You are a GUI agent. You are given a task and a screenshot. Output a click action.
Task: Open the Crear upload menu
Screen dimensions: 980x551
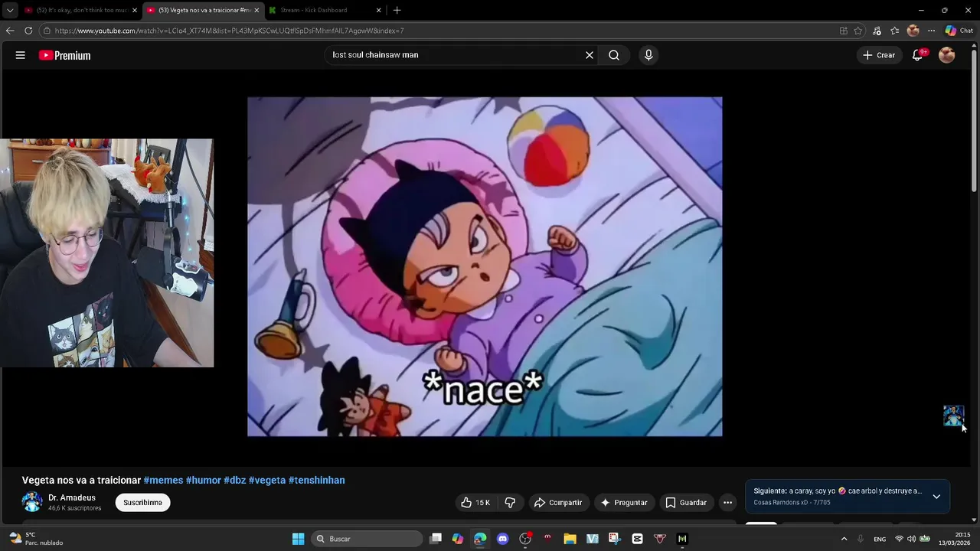point(879,55)
